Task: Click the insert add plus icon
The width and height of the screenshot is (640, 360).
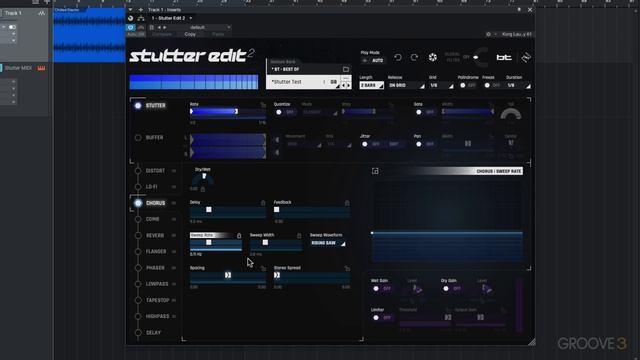Action: tap(141, 9)
